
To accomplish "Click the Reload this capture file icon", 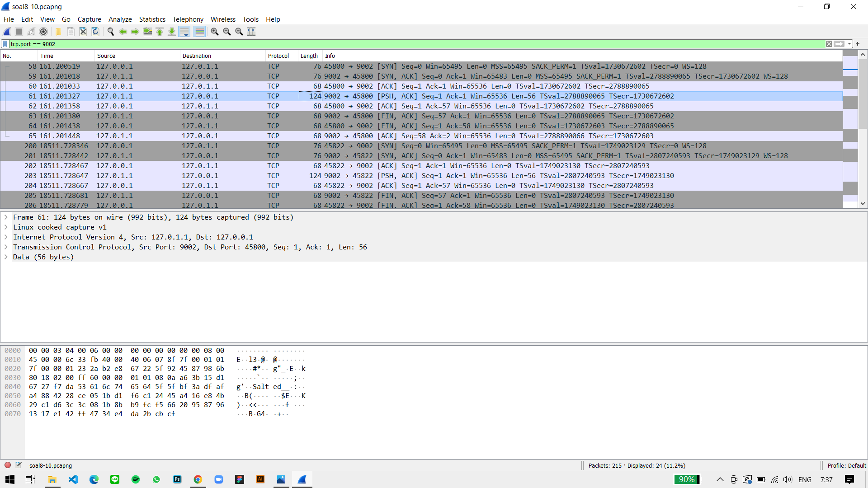I will (x=95, y=32).
